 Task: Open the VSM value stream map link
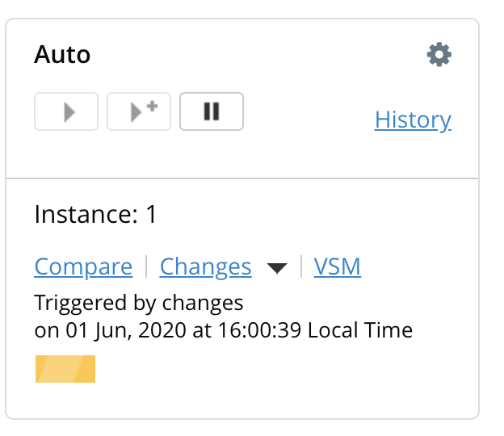(x=337, y=266)
